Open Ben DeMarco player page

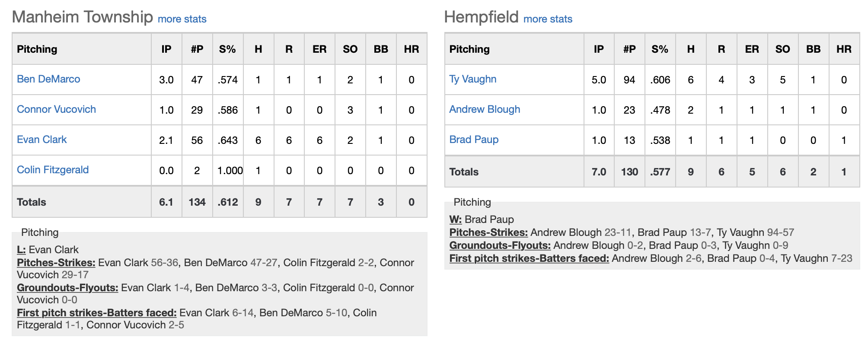pos(48,79)
